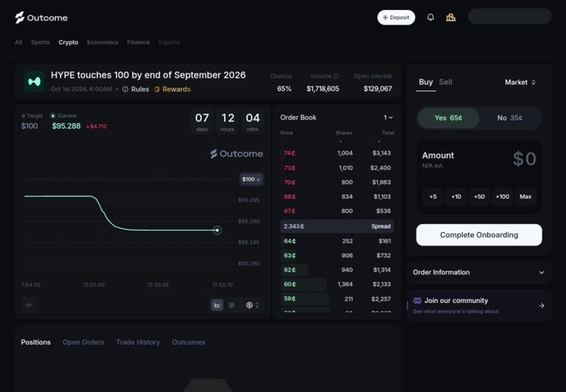Switch to the Sell tab
566x392 pixels.
click(445, 82)
